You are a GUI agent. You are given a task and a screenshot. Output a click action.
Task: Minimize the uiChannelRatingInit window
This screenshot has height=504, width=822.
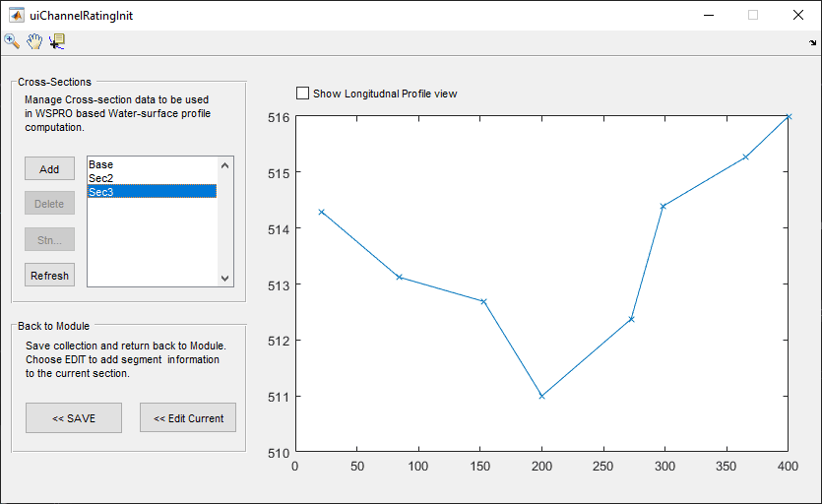(708, 15)
